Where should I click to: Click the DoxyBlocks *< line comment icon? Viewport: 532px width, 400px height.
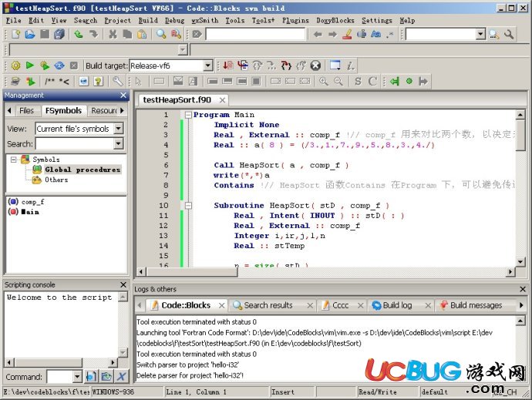pos(64,82)
